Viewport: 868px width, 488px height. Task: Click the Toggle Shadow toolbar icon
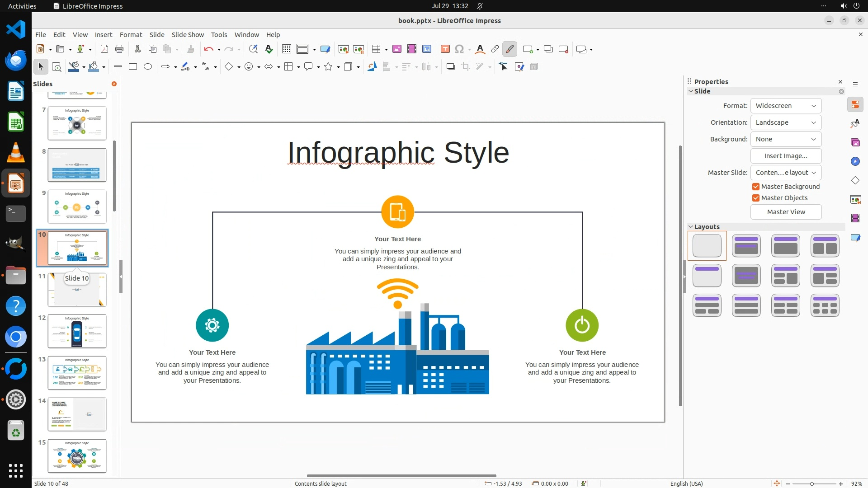[x=450, y=67]
